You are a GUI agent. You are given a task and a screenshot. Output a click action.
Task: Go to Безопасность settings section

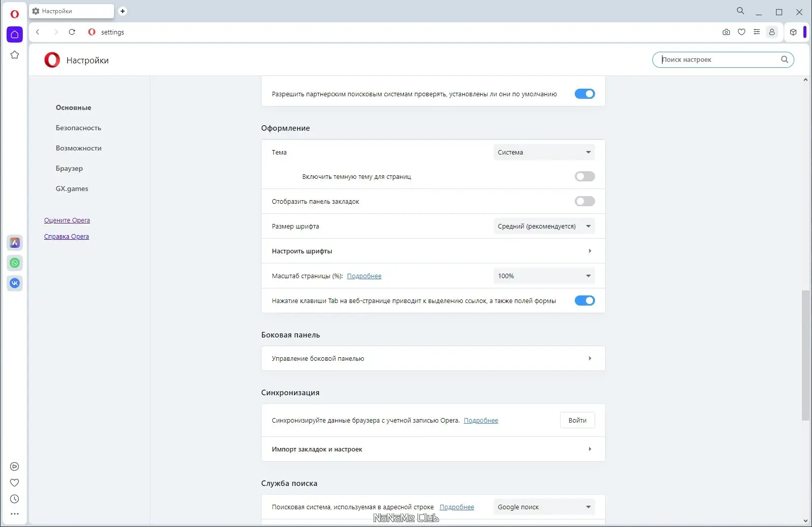pos(79,128)
